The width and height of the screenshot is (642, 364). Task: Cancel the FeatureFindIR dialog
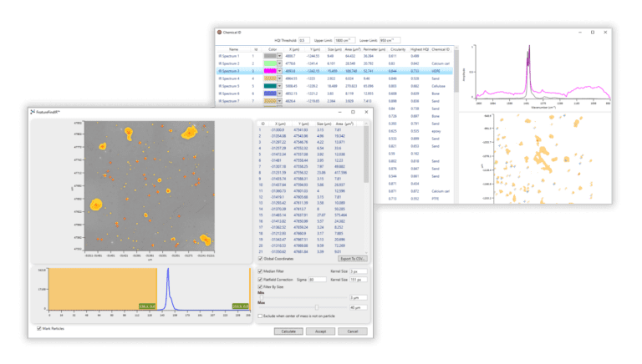[353, 331]
